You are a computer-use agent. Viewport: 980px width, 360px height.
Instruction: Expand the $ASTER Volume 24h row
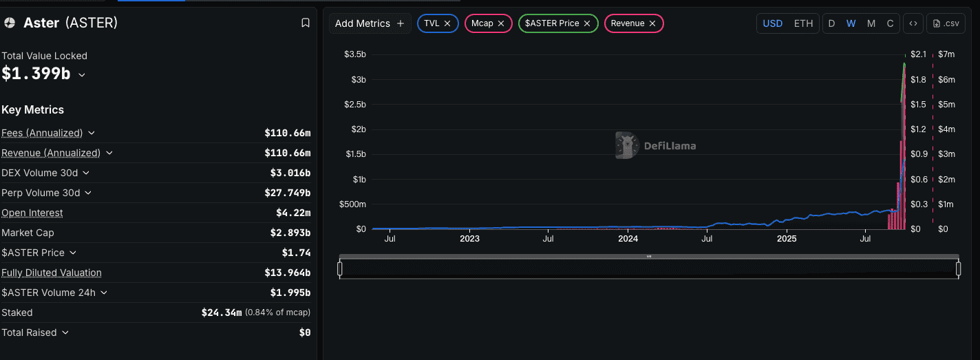tap(103, 293)
